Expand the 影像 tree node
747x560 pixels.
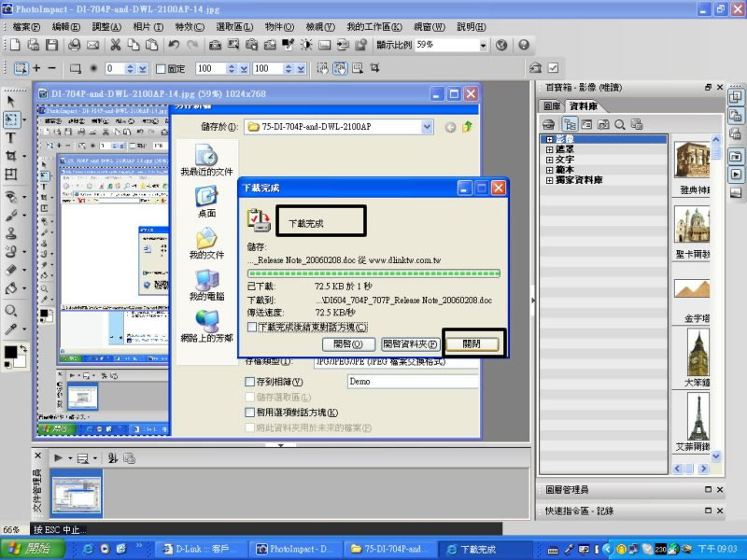click(x=549, y=139)
